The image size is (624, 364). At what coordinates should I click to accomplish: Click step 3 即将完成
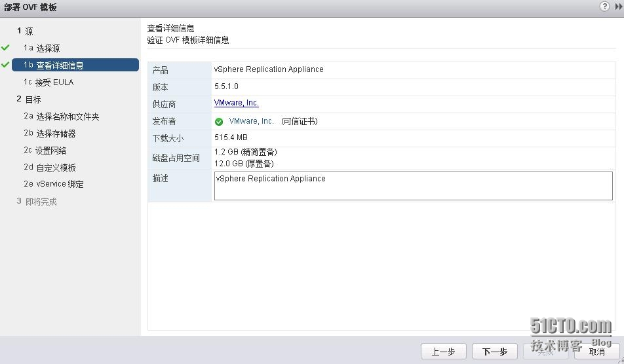[x=37, y=202]
